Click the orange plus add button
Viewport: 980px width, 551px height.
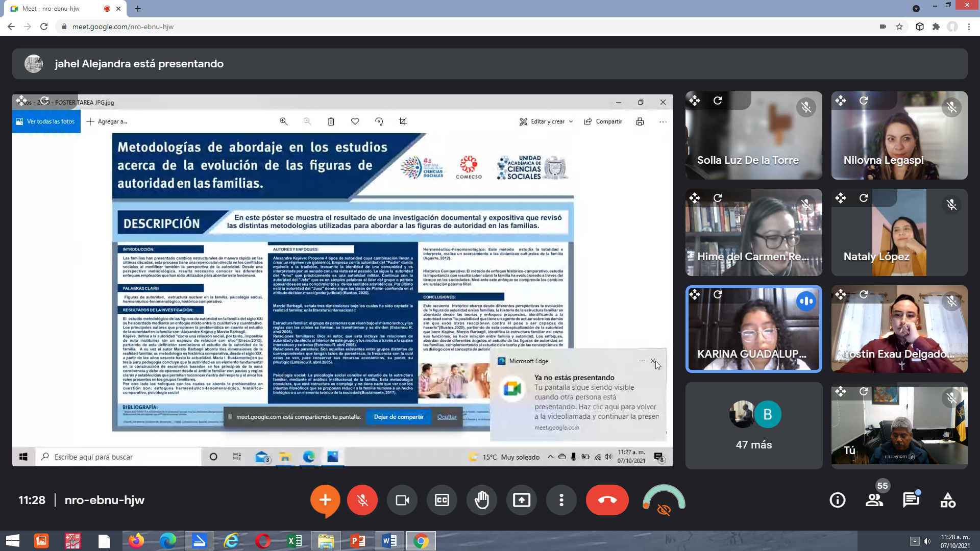click(325, 500)
